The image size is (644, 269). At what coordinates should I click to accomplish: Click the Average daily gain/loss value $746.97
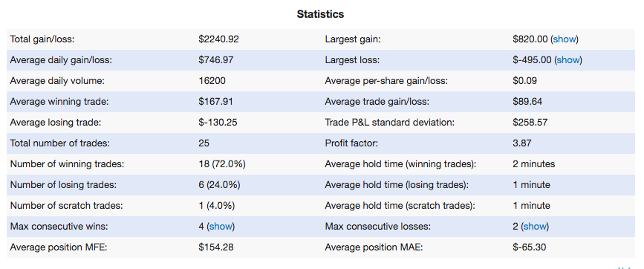point(216,60)
